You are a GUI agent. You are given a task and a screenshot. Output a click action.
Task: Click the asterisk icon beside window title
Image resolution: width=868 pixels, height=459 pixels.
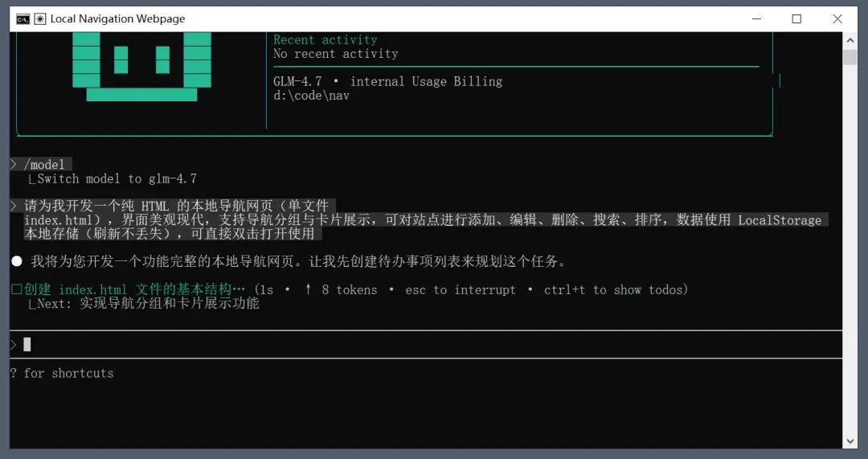(x=40, y=18)
